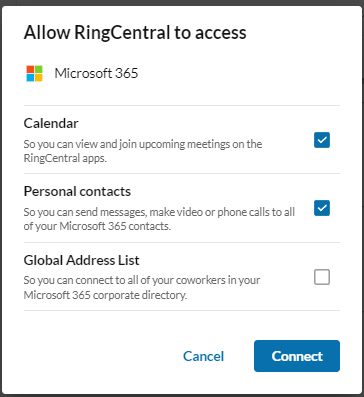This screenshot has height=397, width=364.
Task: Click the Microsoft four-color logo icon
Action: point(35,73)
